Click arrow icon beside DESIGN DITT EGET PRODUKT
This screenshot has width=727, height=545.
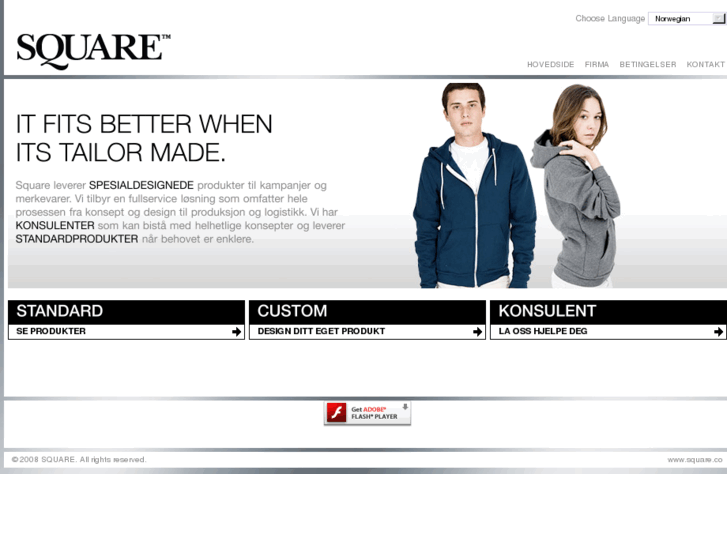pos(478,332)
